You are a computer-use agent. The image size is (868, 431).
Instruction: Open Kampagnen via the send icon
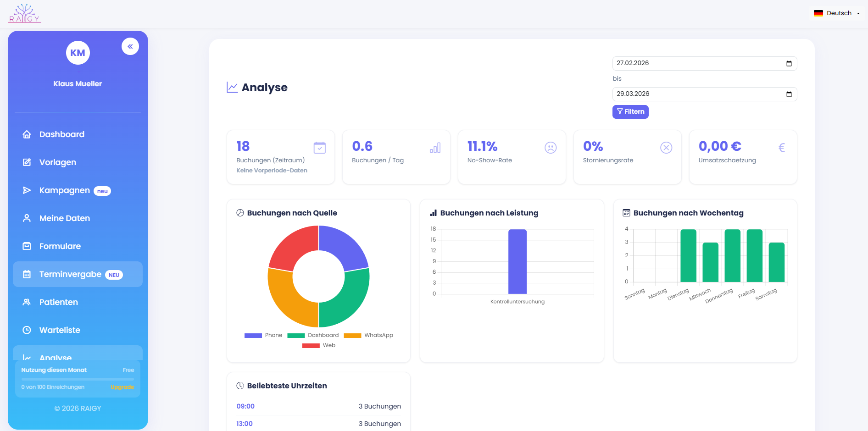27,190
